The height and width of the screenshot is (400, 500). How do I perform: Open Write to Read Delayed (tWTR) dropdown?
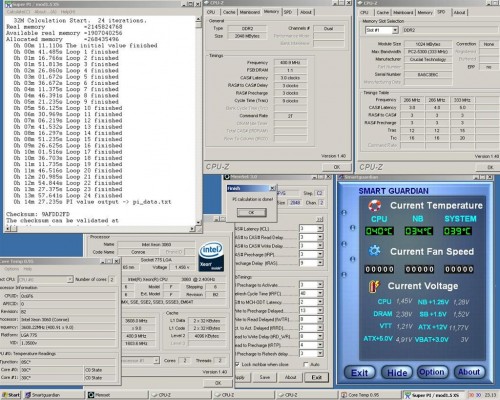pyautogui.click(x=320, y=319)
